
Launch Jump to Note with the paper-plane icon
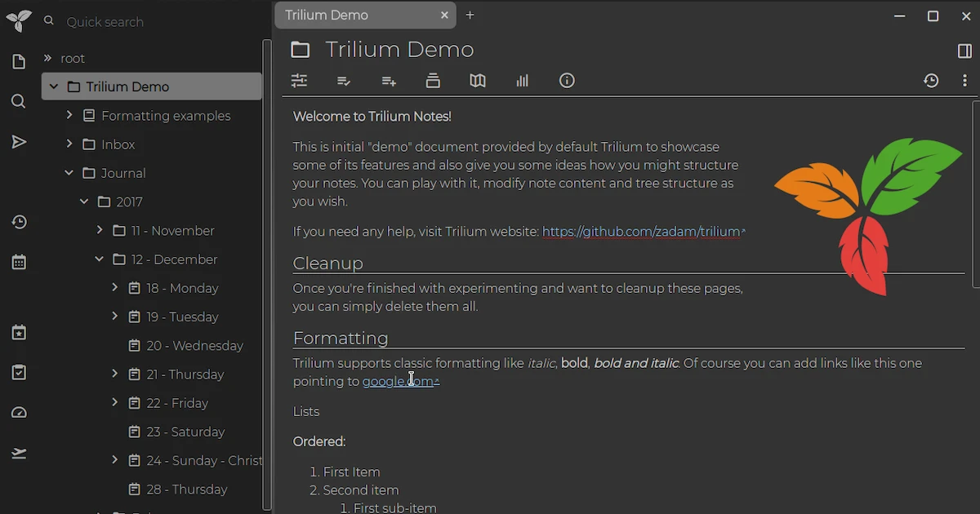19,142
